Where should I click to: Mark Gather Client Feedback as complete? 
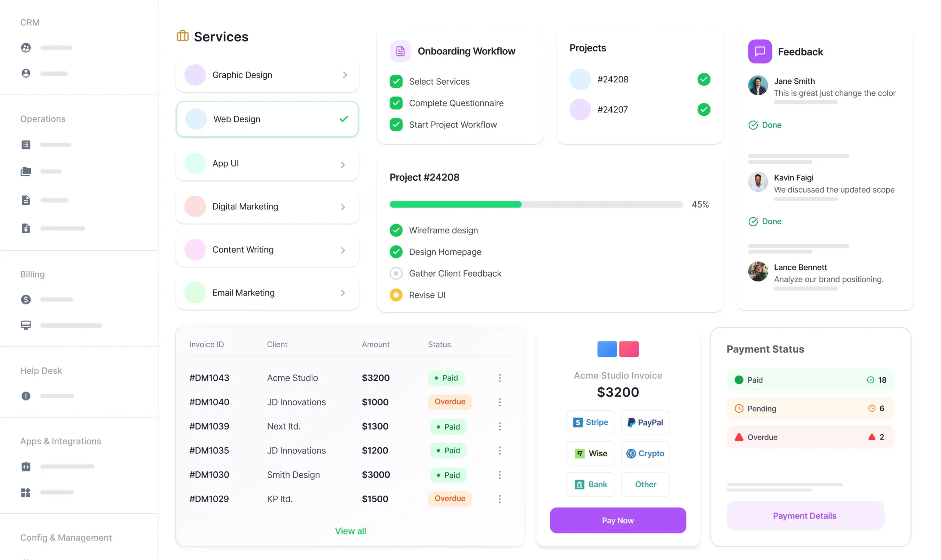396,273
